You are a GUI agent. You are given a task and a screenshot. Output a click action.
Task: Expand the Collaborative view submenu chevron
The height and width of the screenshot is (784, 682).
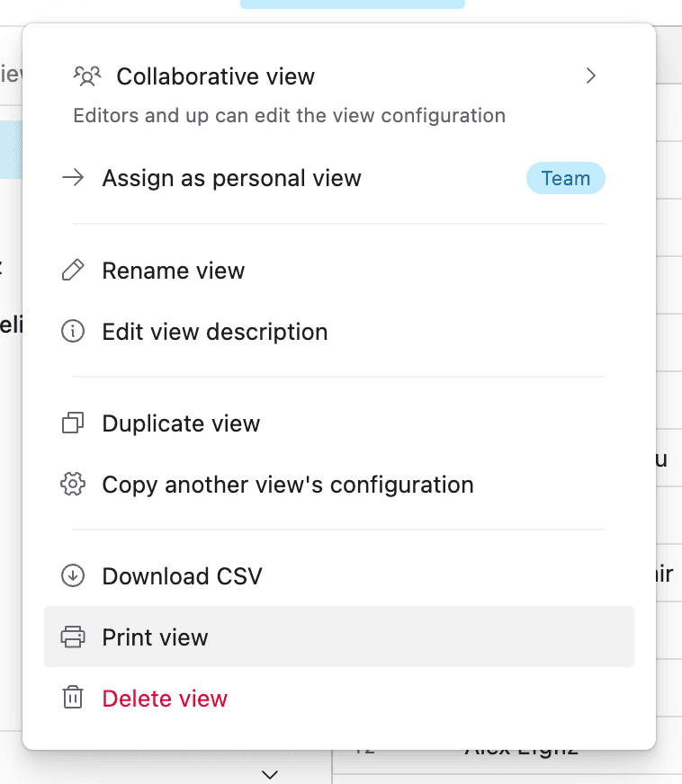coord(591,76)
